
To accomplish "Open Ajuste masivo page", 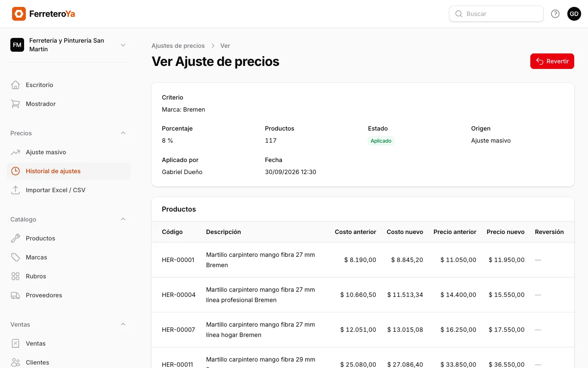I will click(69, 152).
